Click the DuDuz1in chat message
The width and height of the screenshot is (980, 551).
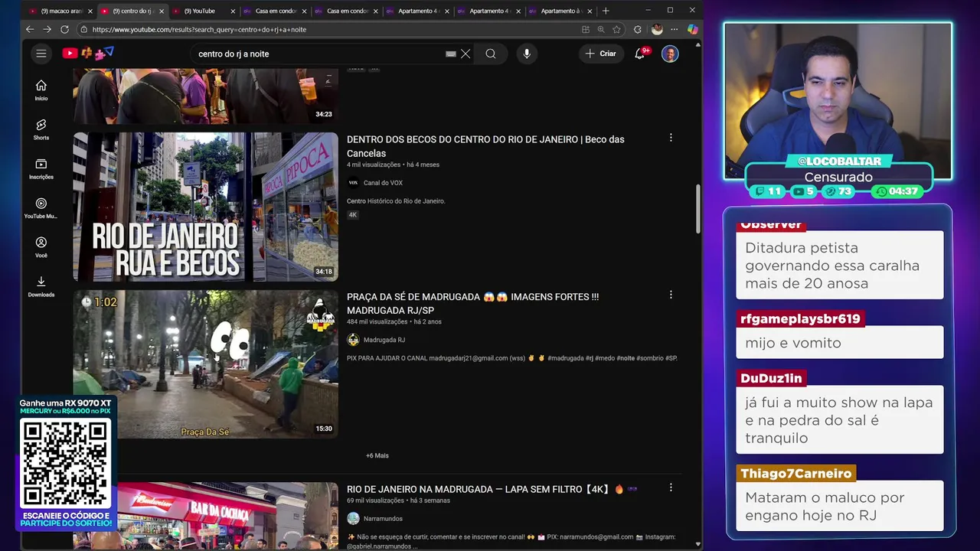[840, 419]
